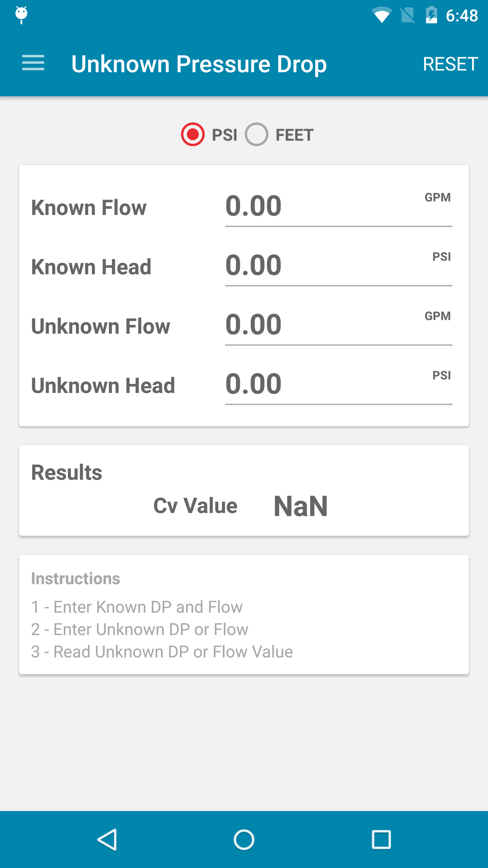Open recent apps square button
This screenshot has width=488, height=868.
pos(381,840)
